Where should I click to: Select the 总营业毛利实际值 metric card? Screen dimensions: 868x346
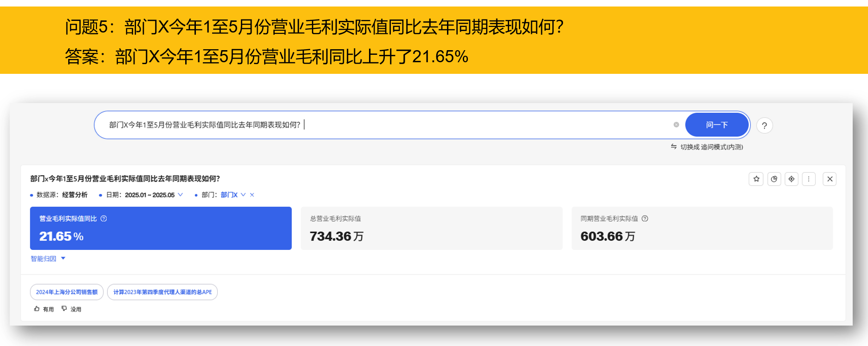click(x=431, y=228)
